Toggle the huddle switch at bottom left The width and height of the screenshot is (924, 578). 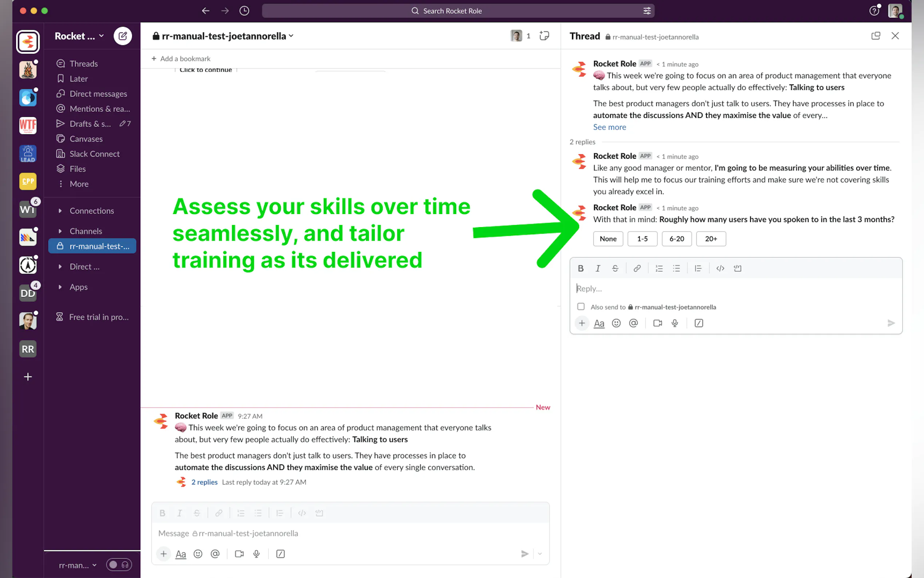point(119,565)
